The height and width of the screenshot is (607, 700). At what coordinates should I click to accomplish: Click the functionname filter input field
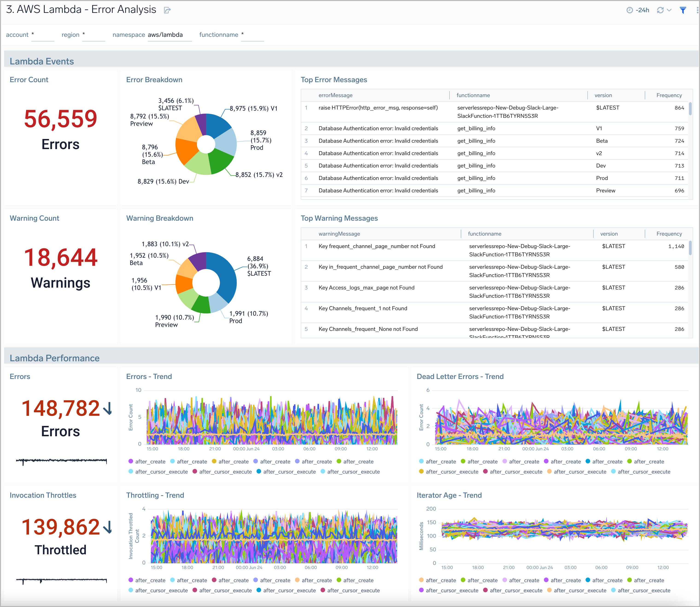[253, 35]
